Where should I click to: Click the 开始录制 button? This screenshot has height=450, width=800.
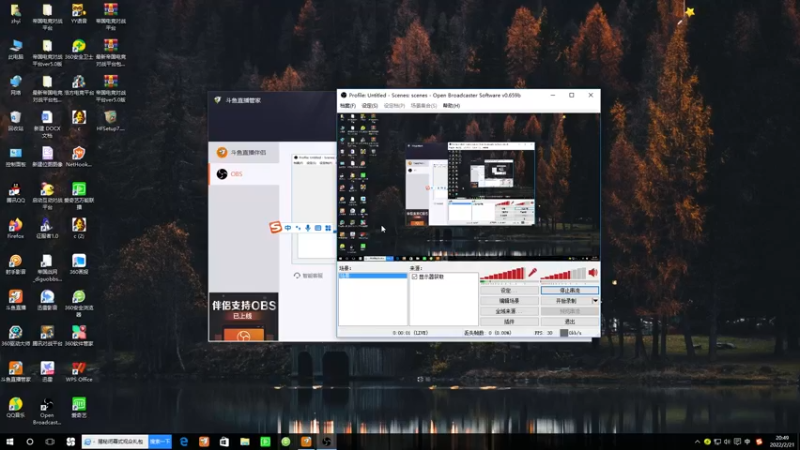(x=566, y=301)
